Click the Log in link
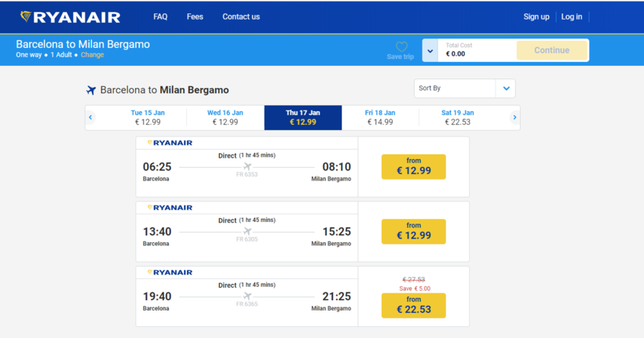Screen dimensions: 644x338 pyautogui.click(x=572, y=16)
